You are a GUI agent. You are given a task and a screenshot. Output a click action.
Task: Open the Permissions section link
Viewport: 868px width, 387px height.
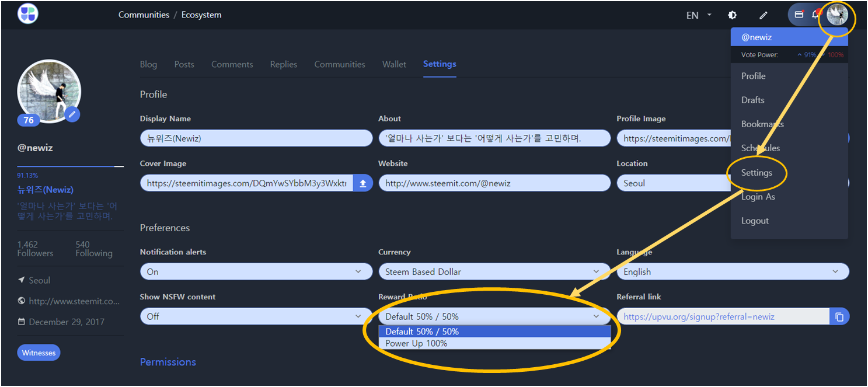[168, 362]
